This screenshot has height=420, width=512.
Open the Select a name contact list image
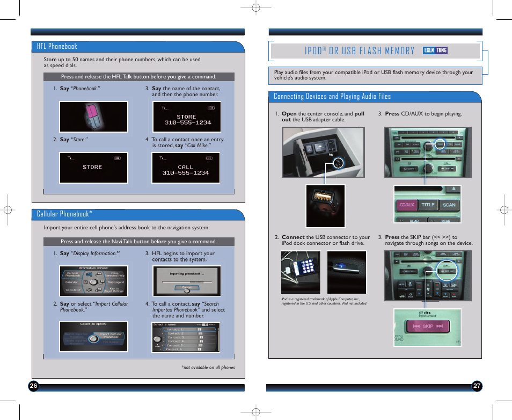186,337
